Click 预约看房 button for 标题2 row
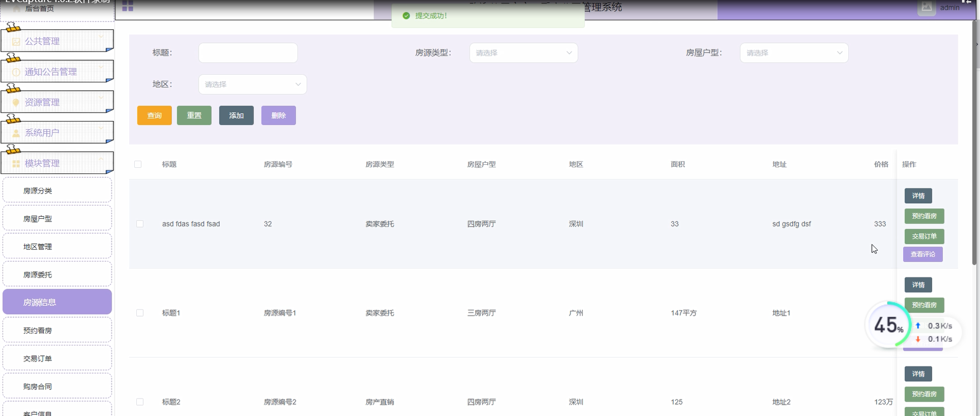Image resolution: width=980 pixels, height=416 pixels. click(924, 394)
